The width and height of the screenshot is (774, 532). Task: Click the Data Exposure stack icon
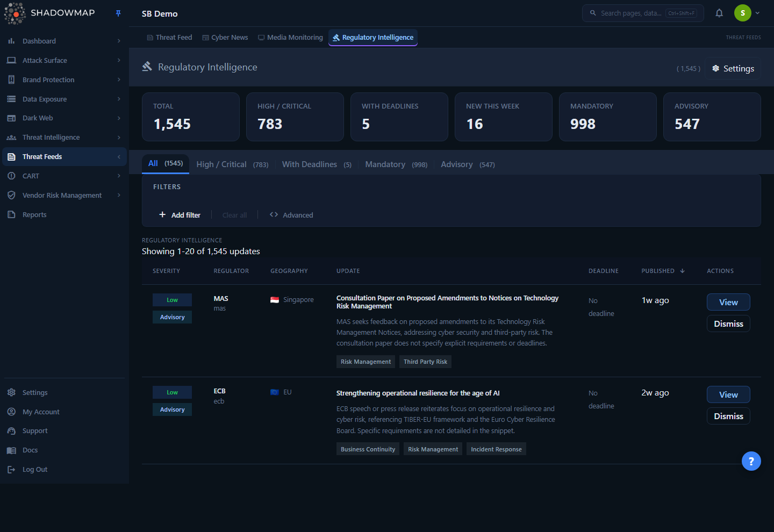(11, 99)
